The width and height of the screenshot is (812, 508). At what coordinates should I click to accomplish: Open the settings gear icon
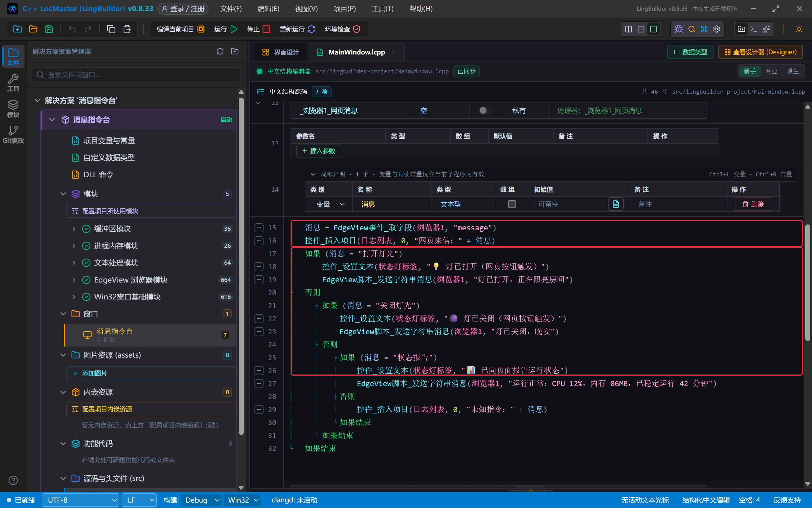(x=717, y=29)
